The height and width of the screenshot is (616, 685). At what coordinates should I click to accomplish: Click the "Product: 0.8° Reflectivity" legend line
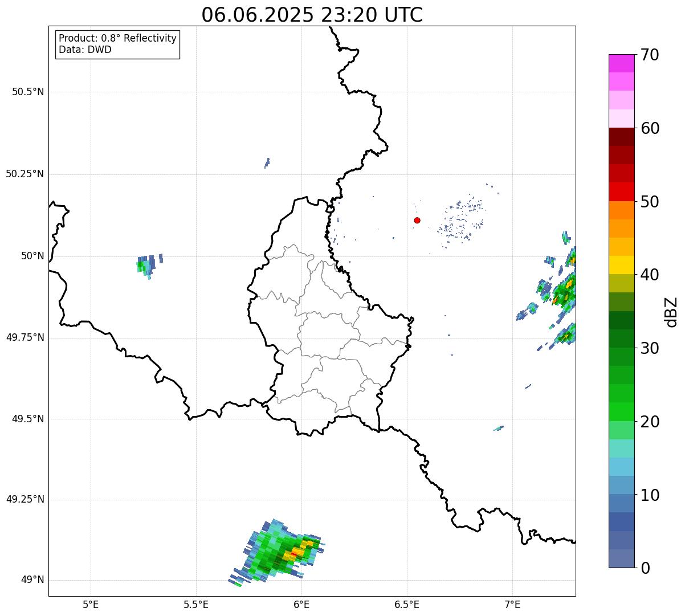point(118,38)
